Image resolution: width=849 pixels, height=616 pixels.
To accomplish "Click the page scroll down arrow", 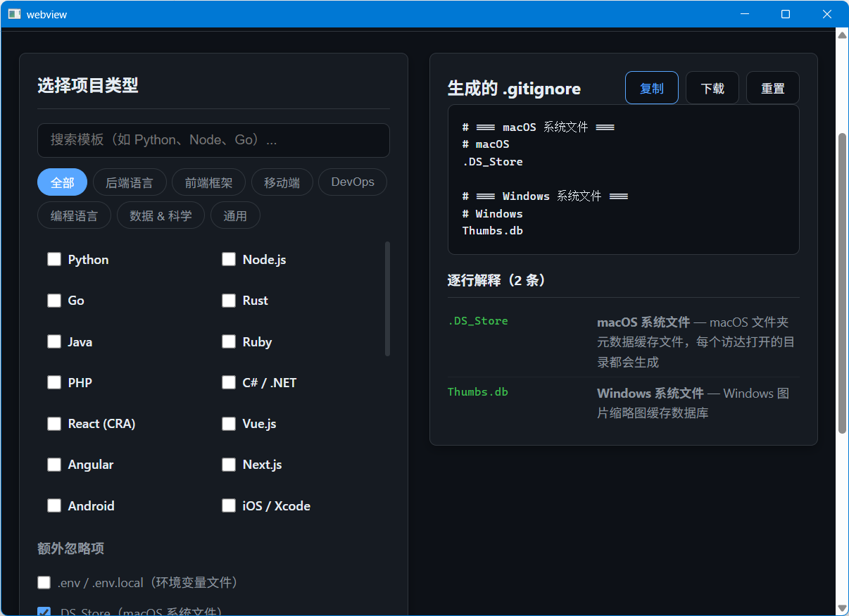I will pyautogui.click(x=842, y=608).
